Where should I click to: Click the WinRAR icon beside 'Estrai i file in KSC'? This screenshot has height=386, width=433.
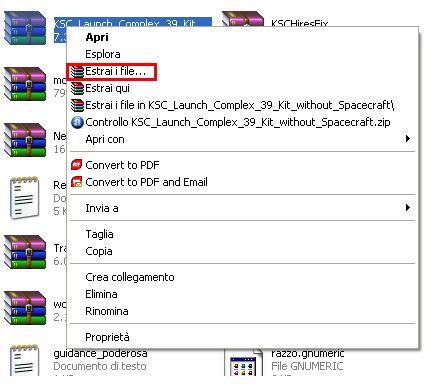tap(77, 105)
